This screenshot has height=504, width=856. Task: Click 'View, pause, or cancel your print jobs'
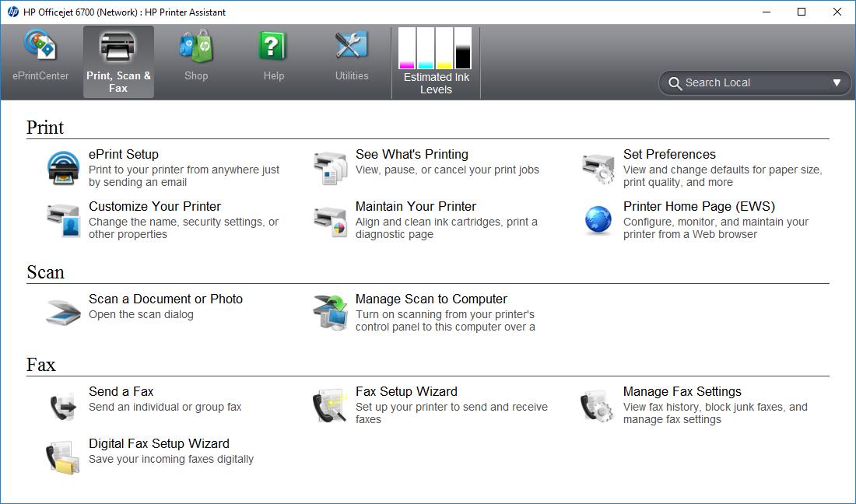click(x=447, y=170)
